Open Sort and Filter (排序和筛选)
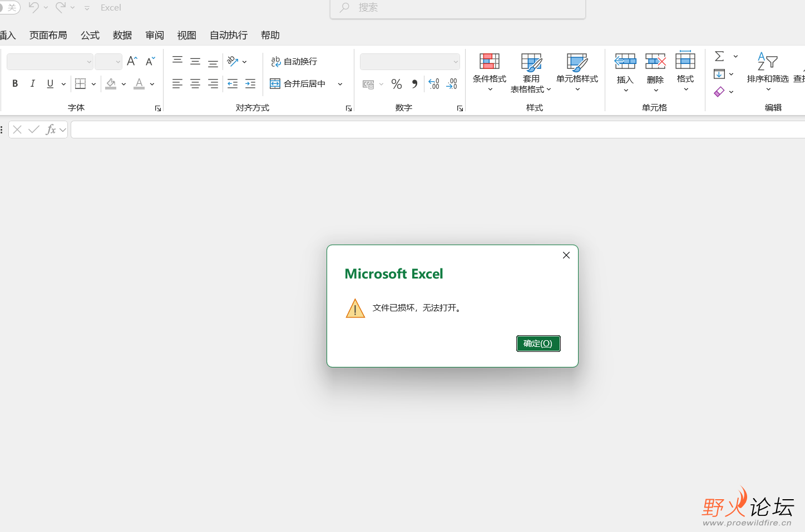This screenshot has height=532, width=805. pos(768,72)
